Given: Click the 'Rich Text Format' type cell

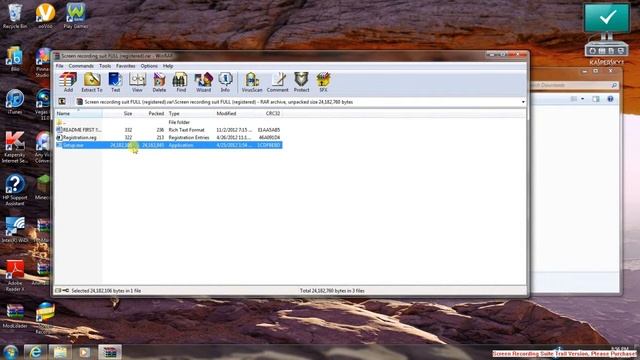Looking at the screenshot, I should pos(186,130).
